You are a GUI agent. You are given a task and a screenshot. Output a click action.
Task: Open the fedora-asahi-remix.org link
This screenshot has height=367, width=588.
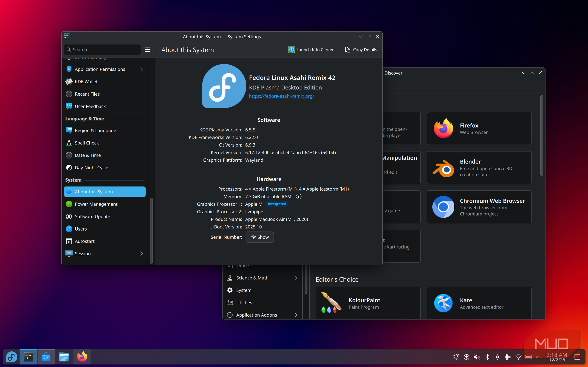coord(281,96)
